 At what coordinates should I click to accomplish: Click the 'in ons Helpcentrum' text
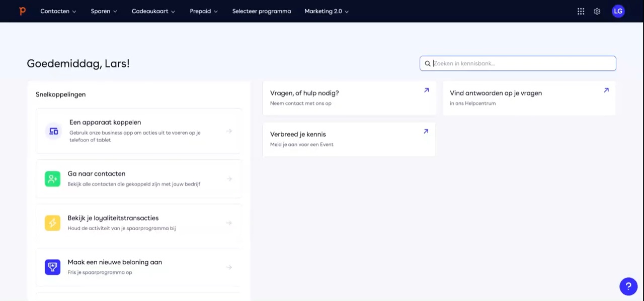(472, 103)
